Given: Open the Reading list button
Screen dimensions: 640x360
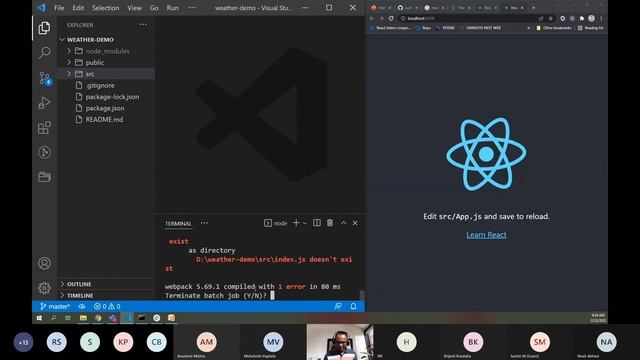Looking at the screenshot, I should point(590,28).
